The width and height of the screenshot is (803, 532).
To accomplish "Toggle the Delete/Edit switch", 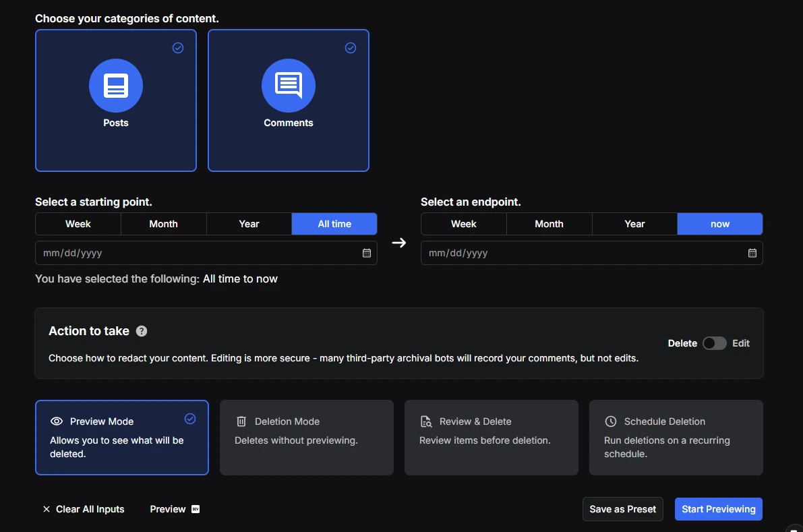I will 715,343.
